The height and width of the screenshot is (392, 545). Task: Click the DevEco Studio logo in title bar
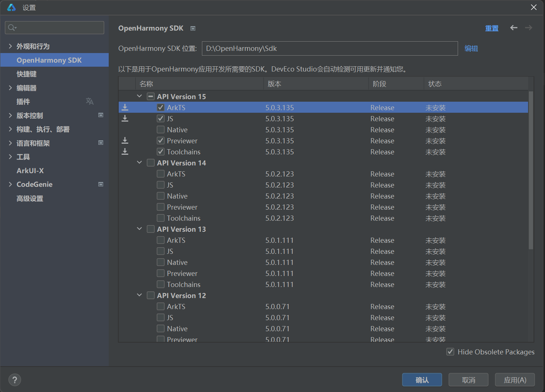tap(11, 7)
